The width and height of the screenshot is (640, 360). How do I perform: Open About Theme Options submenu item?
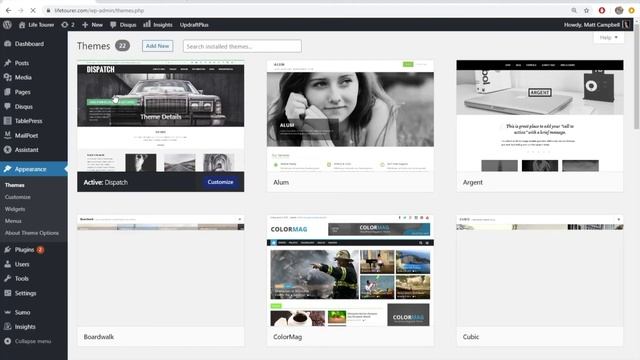point(32,233)
